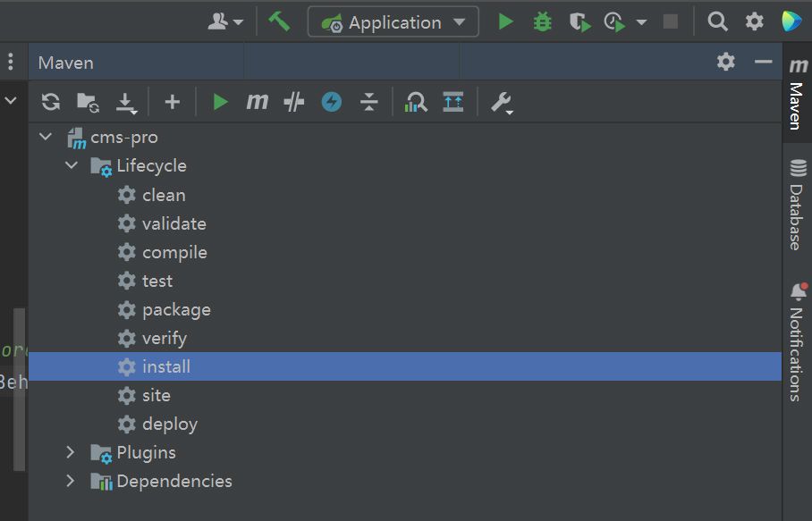Expand the Plugins node
The image size is (812, 521).
[71, 452]
